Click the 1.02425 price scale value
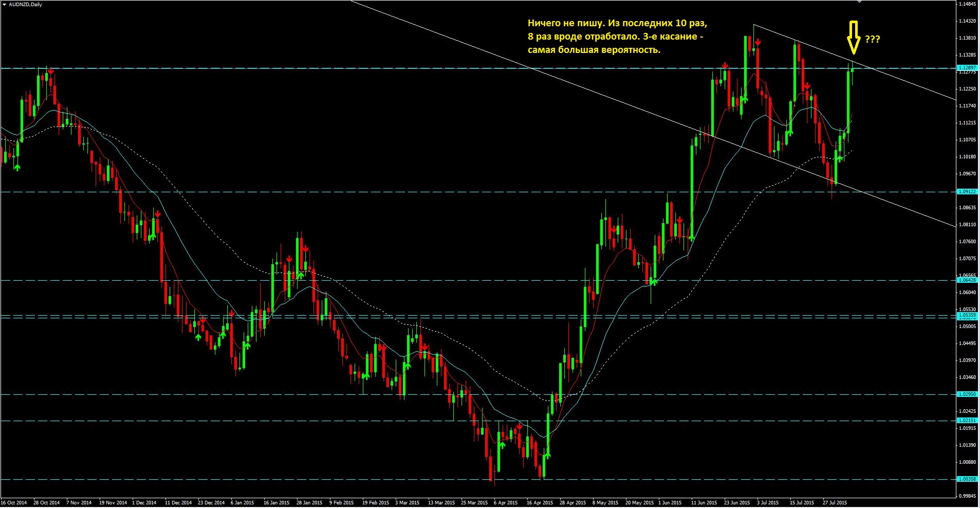This screenshot has width=980, height=508. (x=968, y=411)
